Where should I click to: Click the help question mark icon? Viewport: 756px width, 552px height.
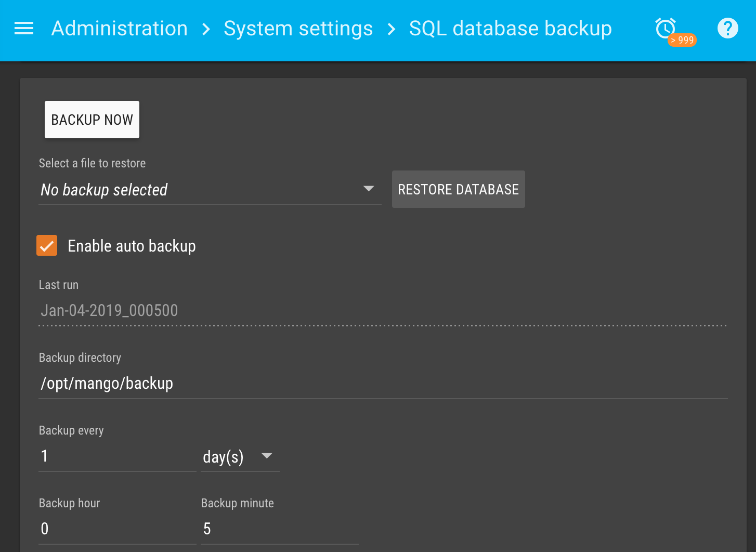727,28
